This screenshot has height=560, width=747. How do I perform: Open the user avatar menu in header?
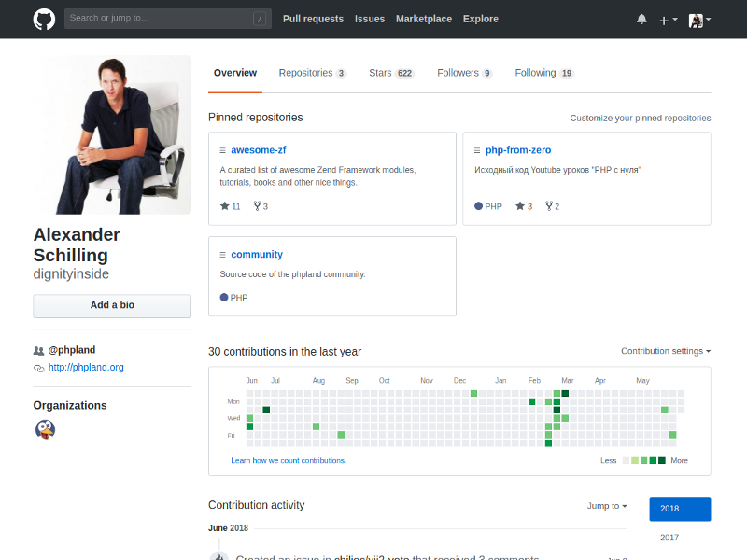click(699, 20)
